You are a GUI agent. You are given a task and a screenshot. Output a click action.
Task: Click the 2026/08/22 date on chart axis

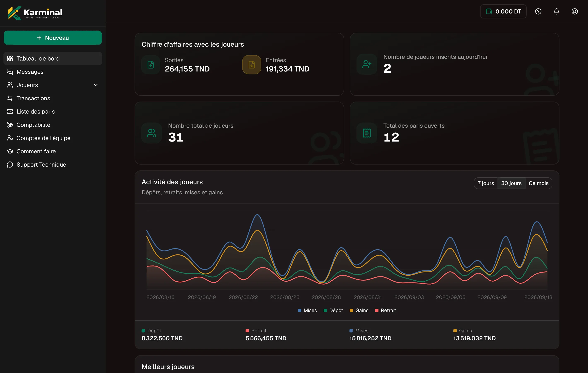[243, 297]
